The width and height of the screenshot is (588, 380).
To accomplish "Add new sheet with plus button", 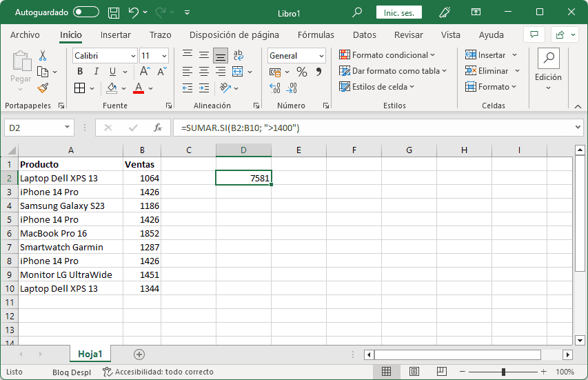I will point(139,354).
